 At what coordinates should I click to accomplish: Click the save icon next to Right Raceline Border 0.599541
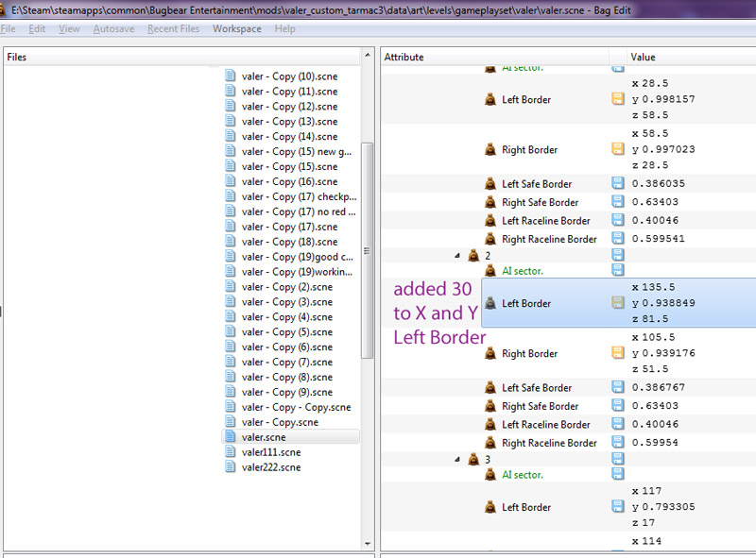618,238
